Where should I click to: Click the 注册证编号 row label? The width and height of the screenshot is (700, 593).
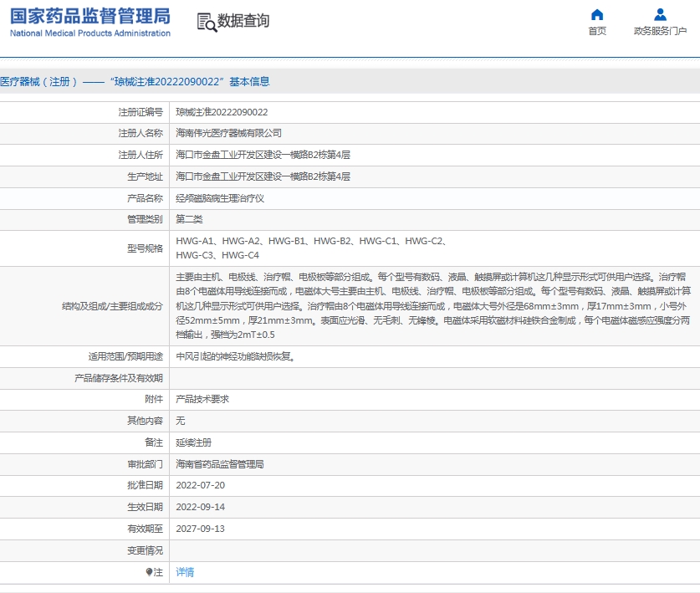(141, 112)
